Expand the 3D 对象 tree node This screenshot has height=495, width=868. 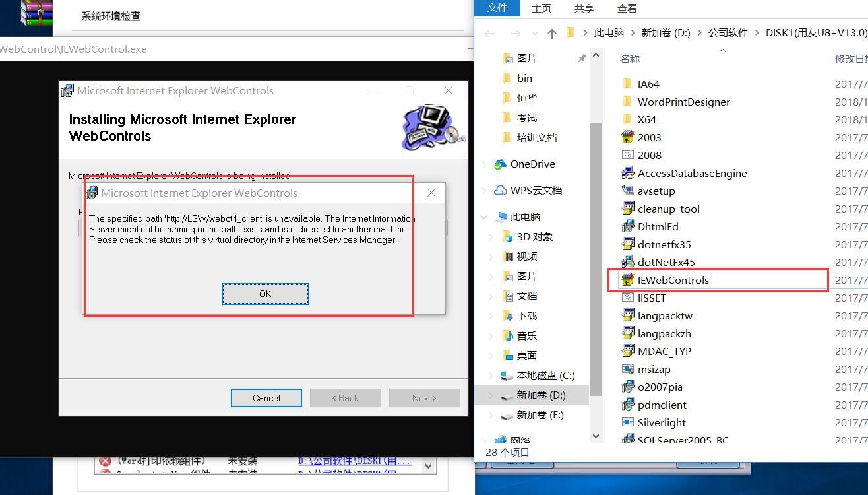(x=491, y=236)
